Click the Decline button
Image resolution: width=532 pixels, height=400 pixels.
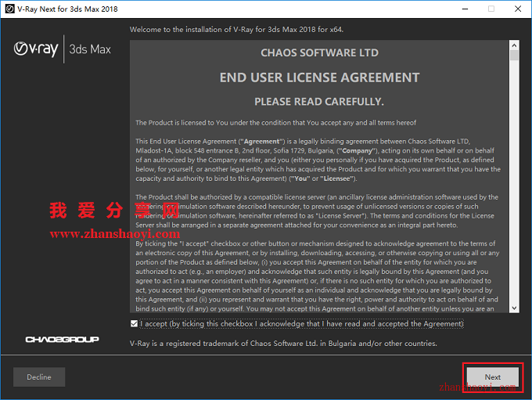39,377
